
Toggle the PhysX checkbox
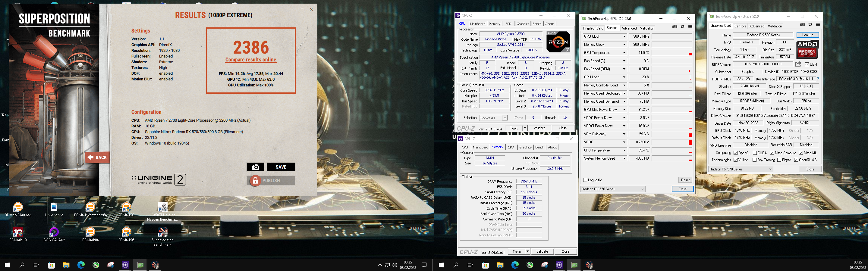pyautogui.click(x=779, y=160)
